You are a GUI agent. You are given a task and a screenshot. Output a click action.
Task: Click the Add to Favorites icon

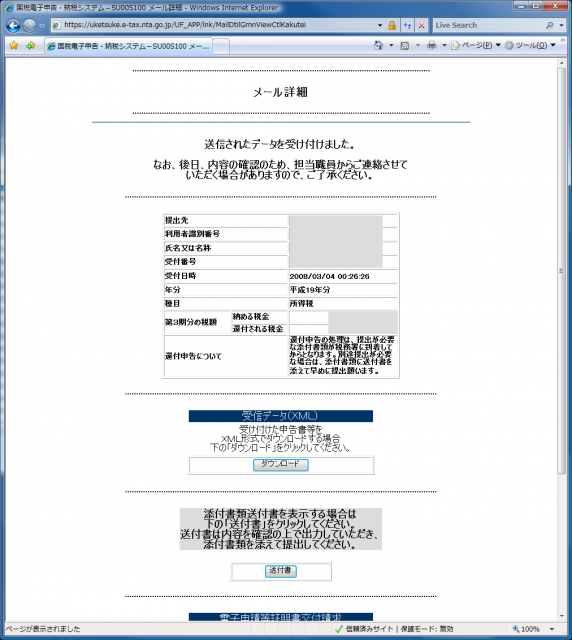(31, 46)
